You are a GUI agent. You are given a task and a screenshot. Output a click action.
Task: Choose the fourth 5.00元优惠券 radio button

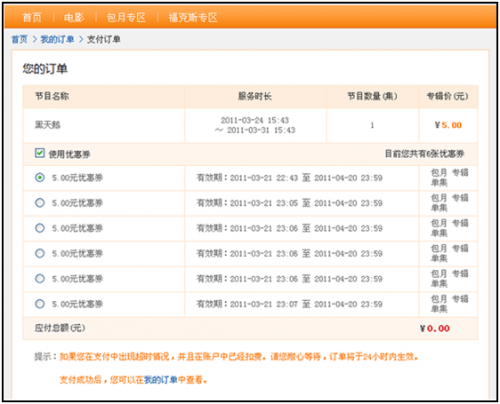click(40, 253)
